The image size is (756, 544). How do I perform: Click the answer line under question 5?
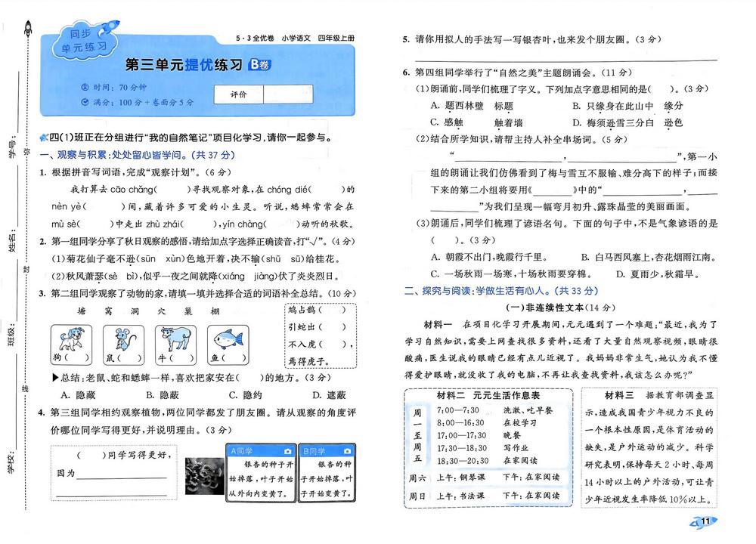pyautogui.click(x=566, y=60)
